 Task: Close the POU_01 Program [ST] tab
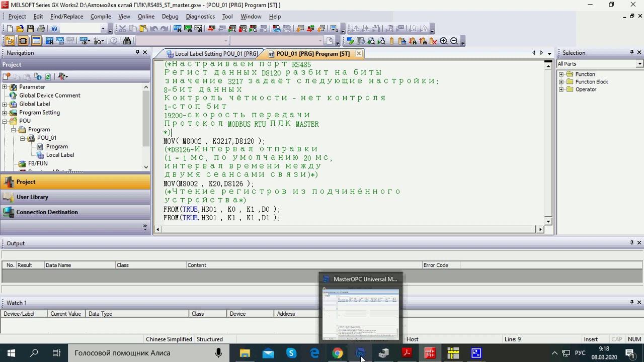(359, 53)
